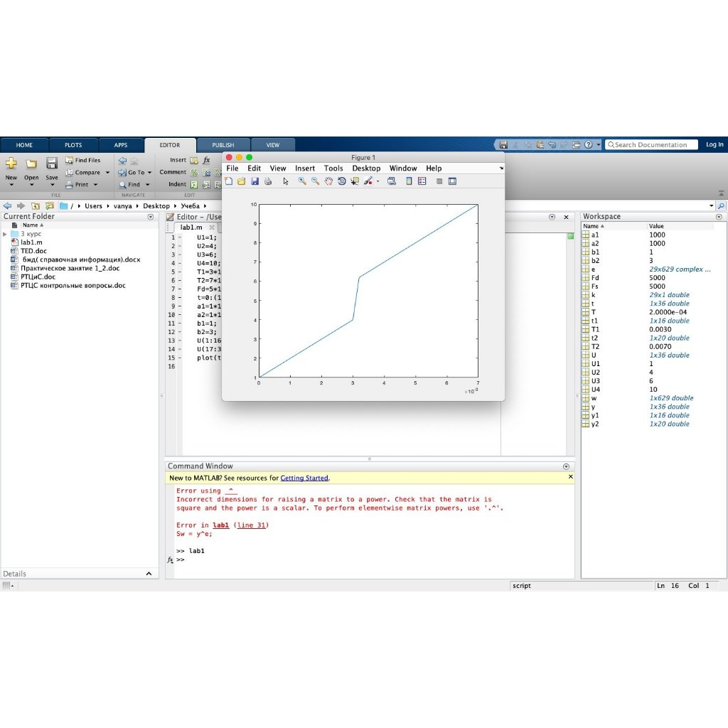Open the Print dropdown arrow
728x728 pixels.
[x=96, y=185]
